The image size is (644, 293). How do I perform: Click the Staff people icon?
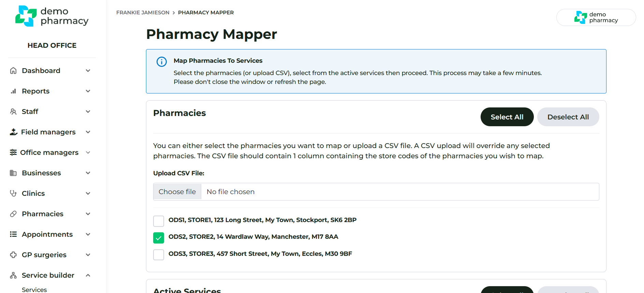(13, 112)
